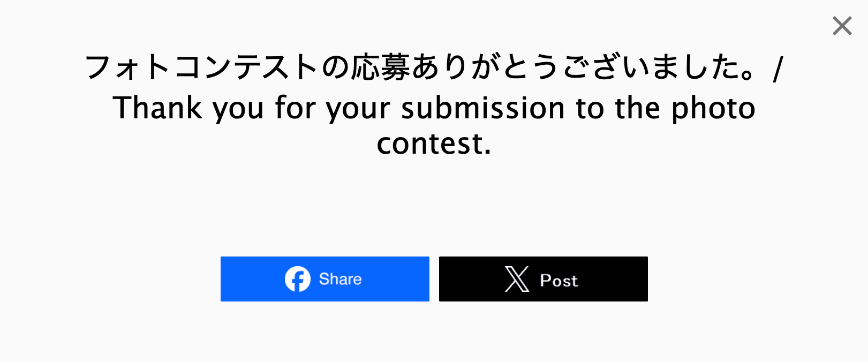Click the Facebook logo icon
Screen dimensions: 868x362
click(297, 279)
